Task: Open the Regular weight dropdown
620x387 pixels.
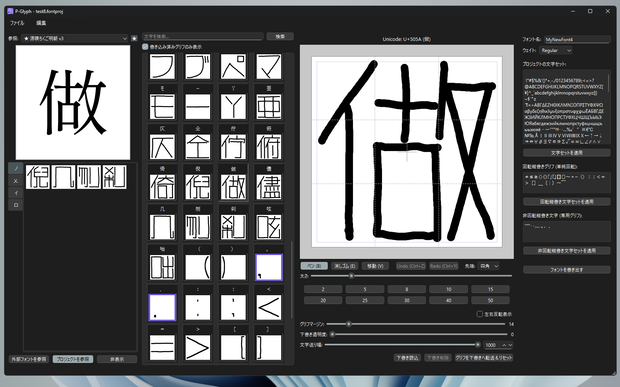Action: tap(556, 50)
